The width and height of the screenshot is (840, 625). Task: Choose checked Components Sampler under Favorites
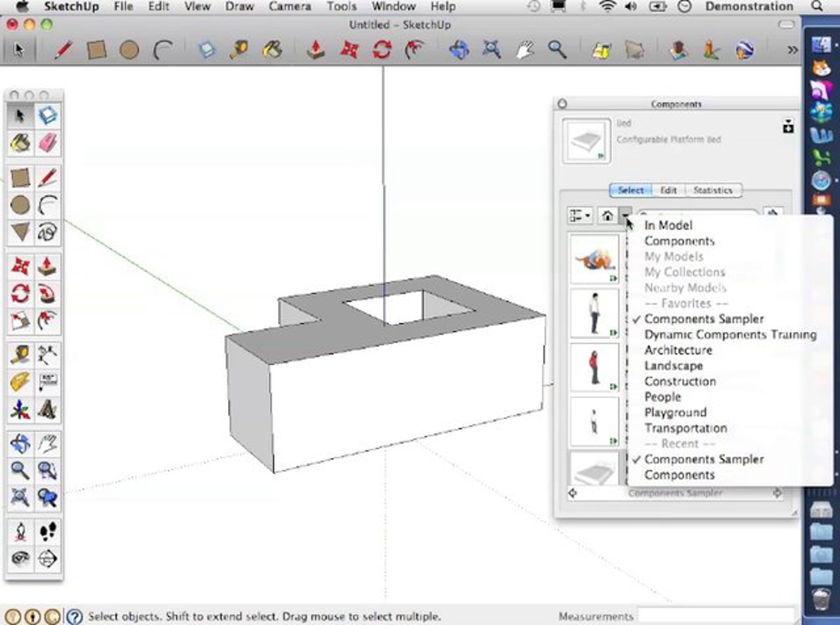coord(703,319)
